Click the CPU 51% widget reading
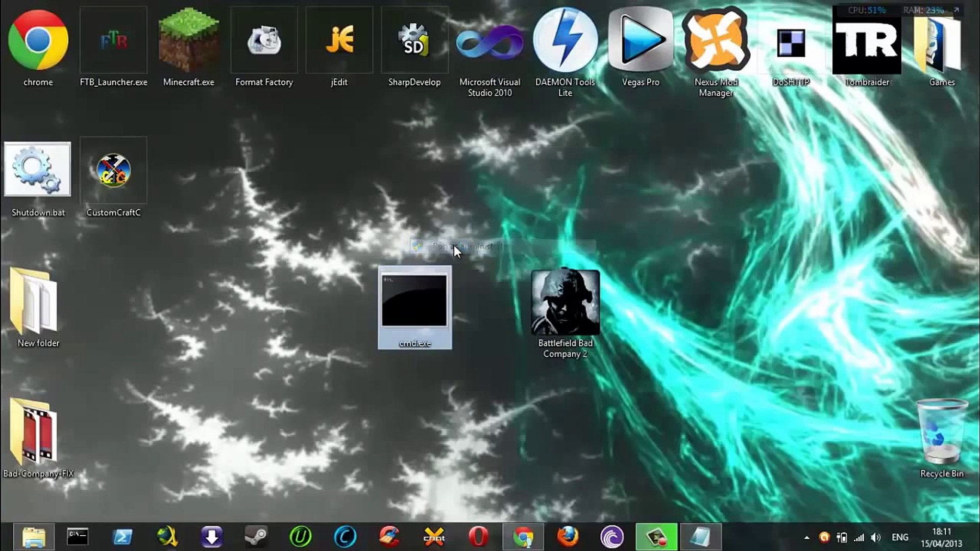The width and height of the screenshot is (980, 551). coord(867,10)
